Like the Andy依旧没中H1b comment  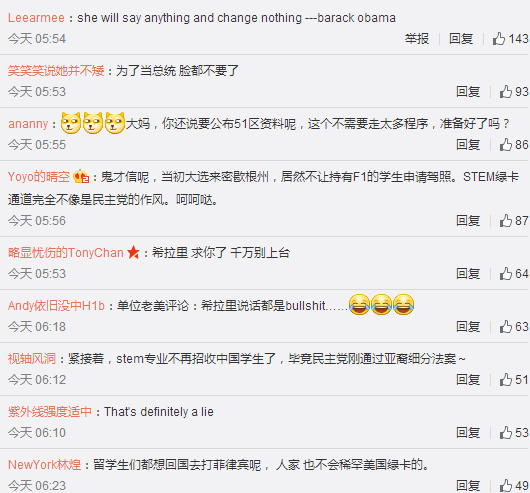pos(514,327)
